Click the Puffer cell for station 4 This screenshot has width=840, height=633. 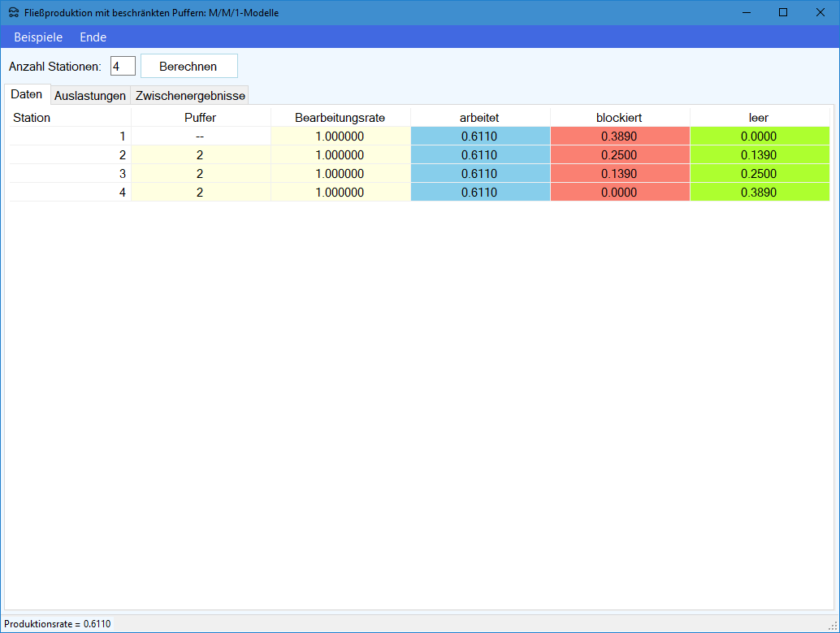tap(200, 193)
